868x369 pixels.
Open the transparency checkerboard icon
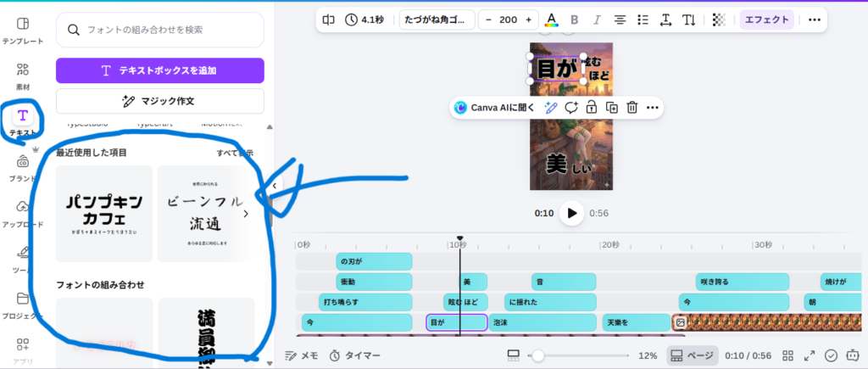coord(719,20)
